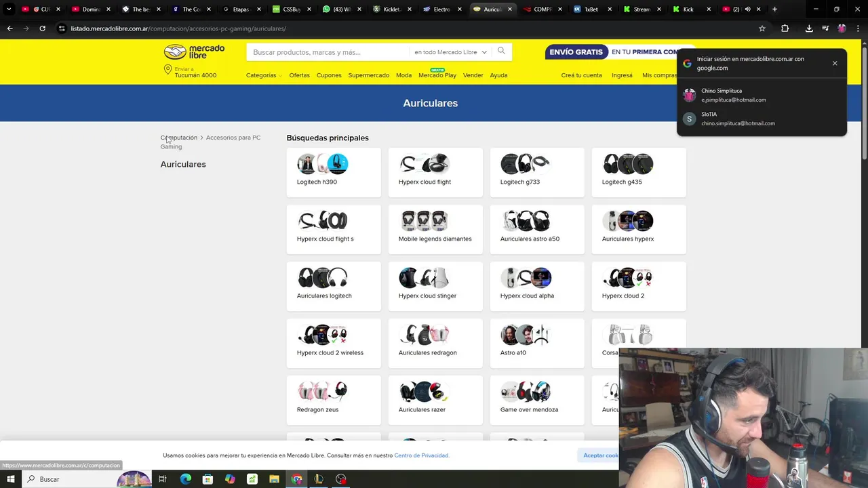The height and width of the screenshot is (488, 868).
Task: Switch to the WhatsApp (43) tab
Action: point(341,9)
